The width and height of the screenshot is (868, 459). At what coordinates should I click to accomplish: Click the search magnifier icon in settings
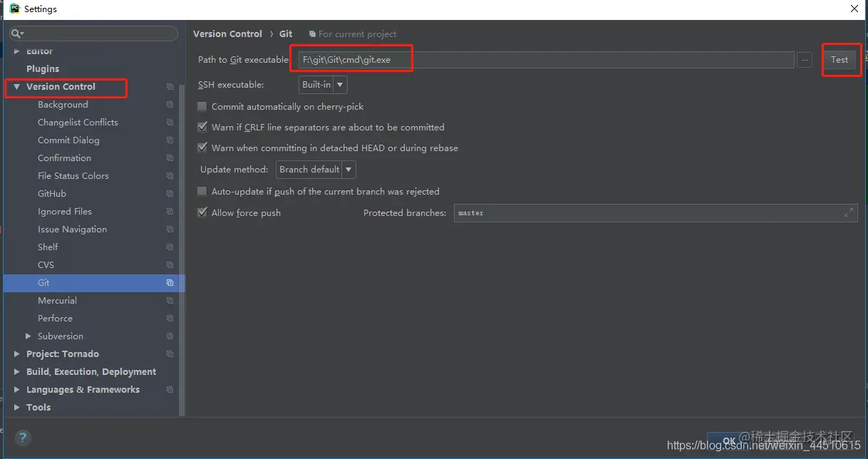tap(17, 33)
